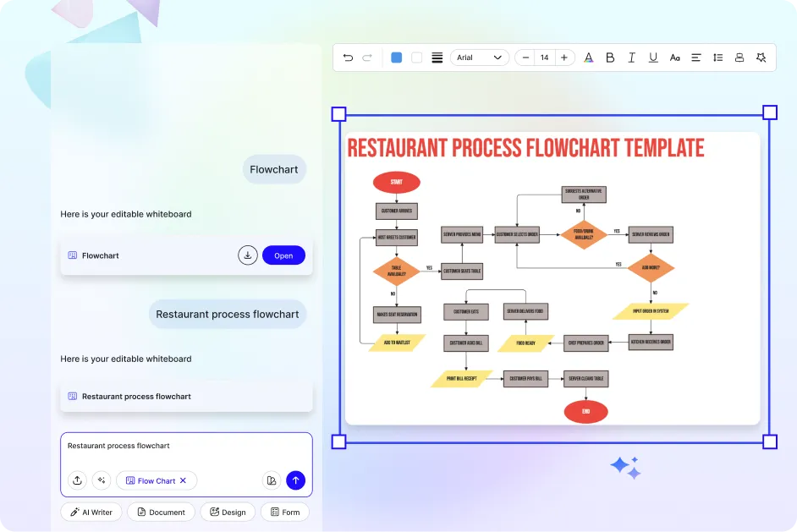Click the AI sparkle enhance icon

point(102,480)
